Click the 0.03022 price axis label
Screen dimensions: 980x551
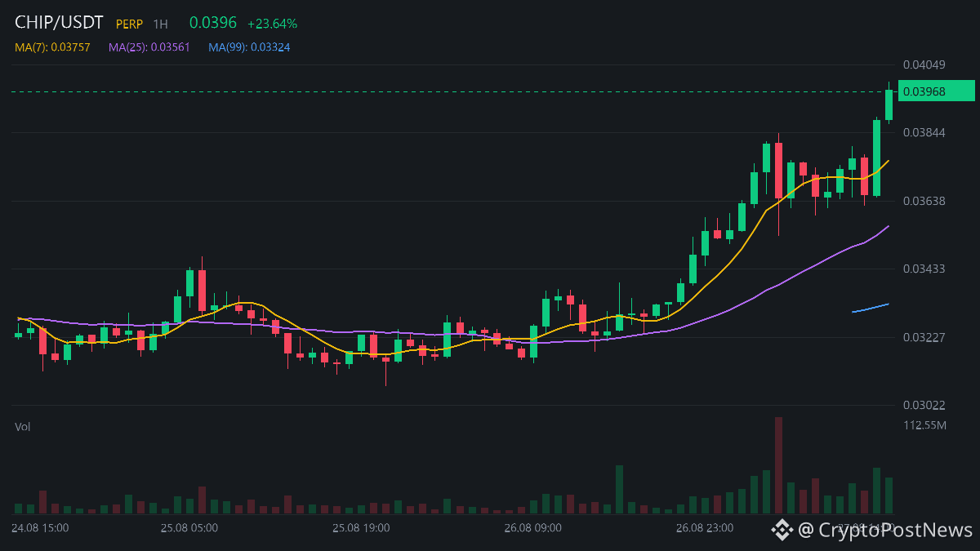tap(924, 405)
